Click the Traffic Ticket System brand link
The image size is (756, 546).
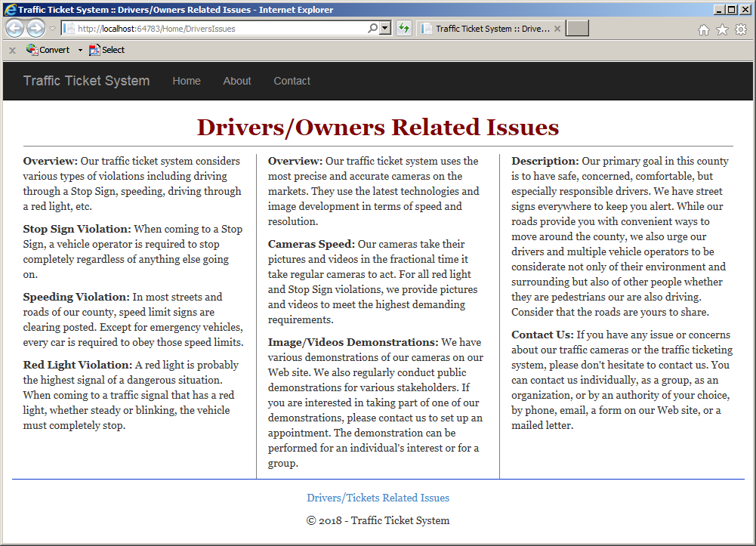(86, 81)
